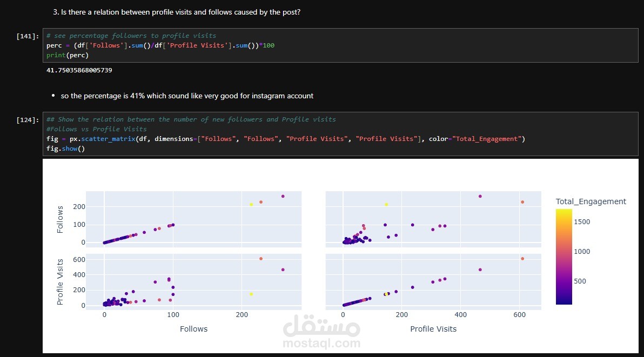This screenshot has height=357, width=644.
Task: Click the Total_Engagement color bar
Action: tap(563, 257)
